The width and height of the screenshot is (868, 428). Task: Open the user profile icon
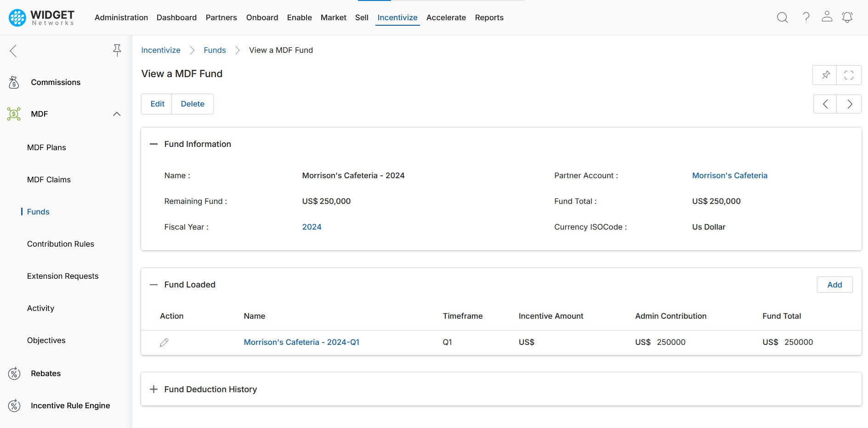(x=827, y=17)
